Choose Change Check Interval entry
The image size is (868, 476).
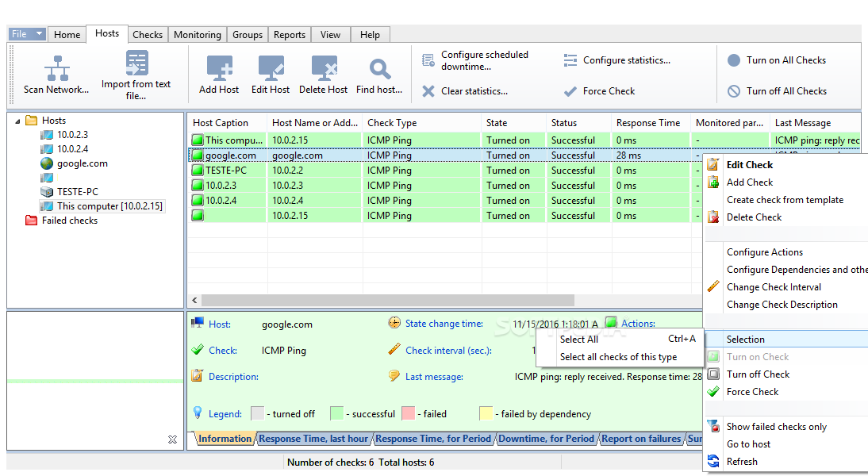point(774,287)
